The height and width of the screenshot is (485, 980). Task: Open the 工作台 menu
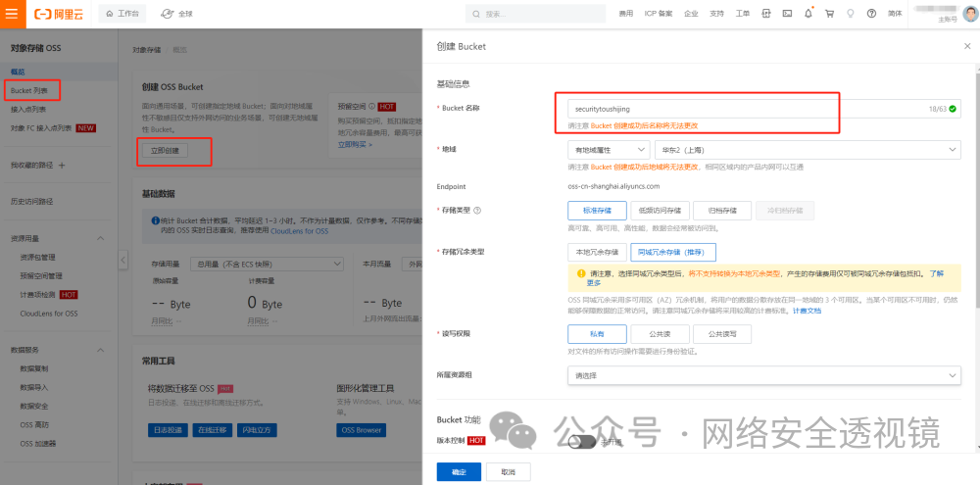pyautogui.click(x=122, y=14)
